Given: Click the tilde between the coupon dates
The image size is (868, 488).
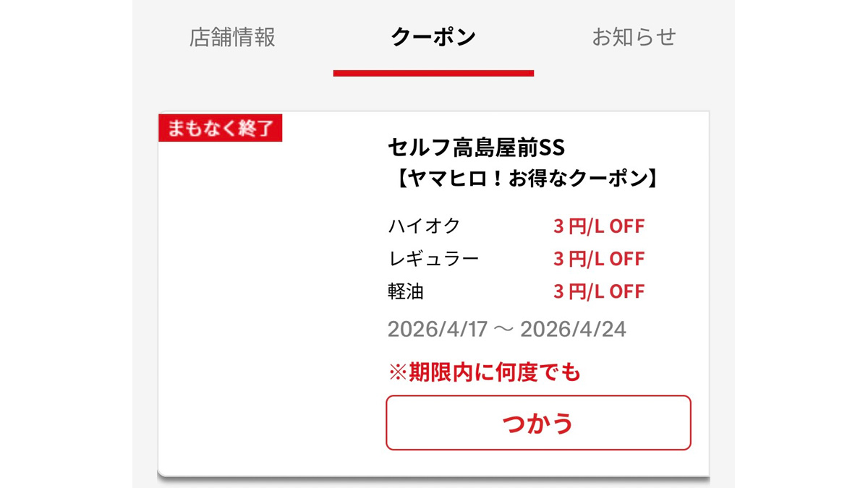Looking at the screenshot, I should coord(504,330).
